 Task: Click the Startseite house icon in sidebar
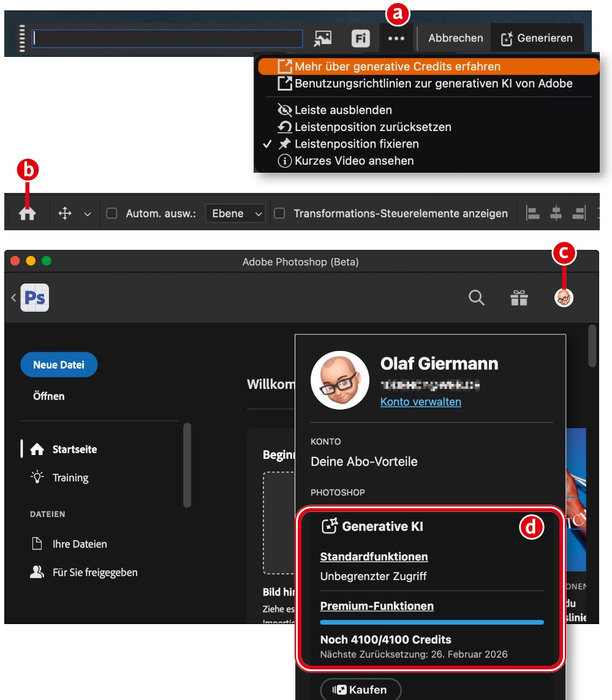point(37,449)
